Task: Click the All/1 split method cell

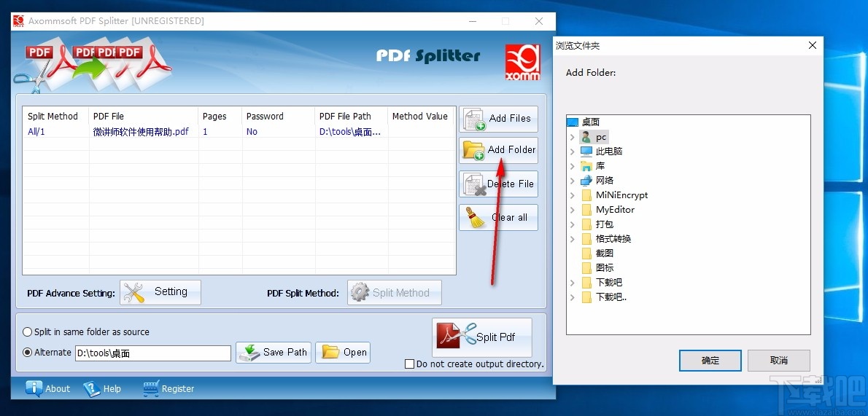Action: 36,132
